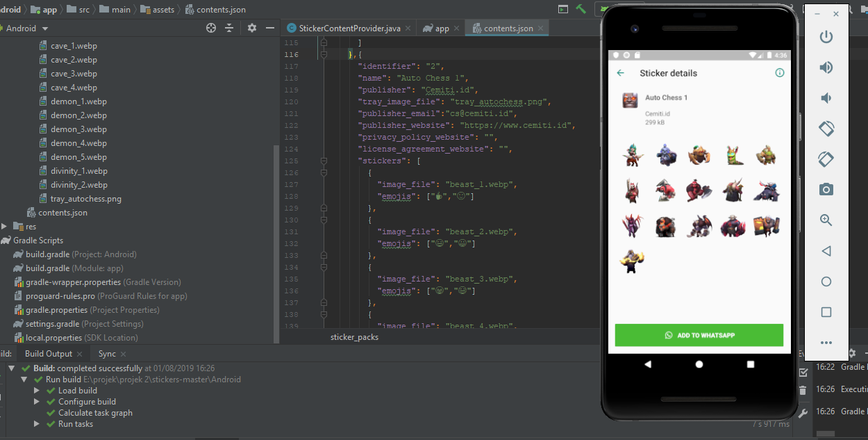Expand the Run tasks node
The height and width of the screenshot is (440, 868).
pos(37,424)
